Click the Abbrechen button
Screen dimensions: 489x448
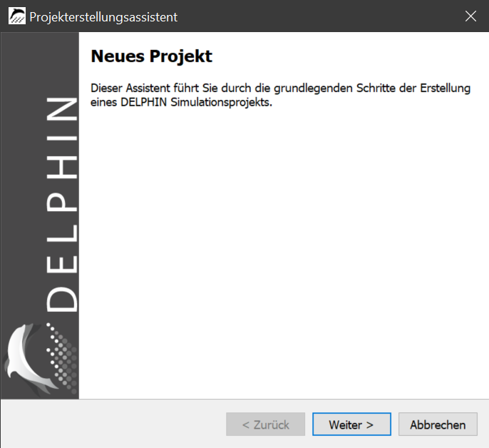(x=438, y=424)
